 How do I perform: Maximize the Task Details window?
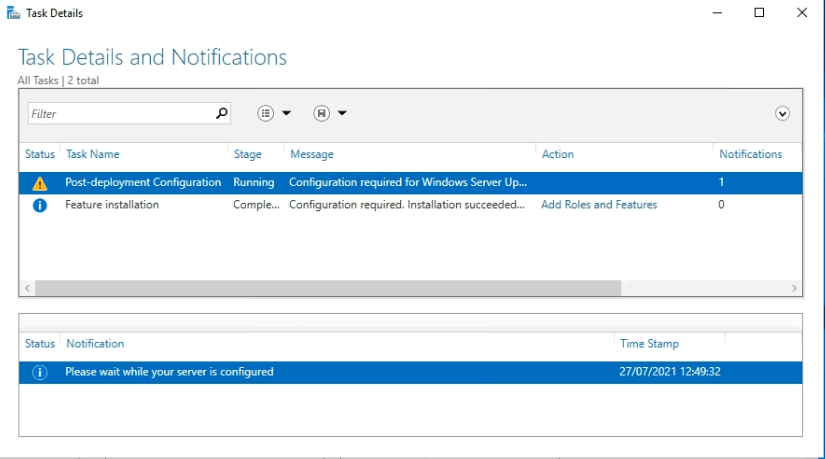[x=759, y=13]
